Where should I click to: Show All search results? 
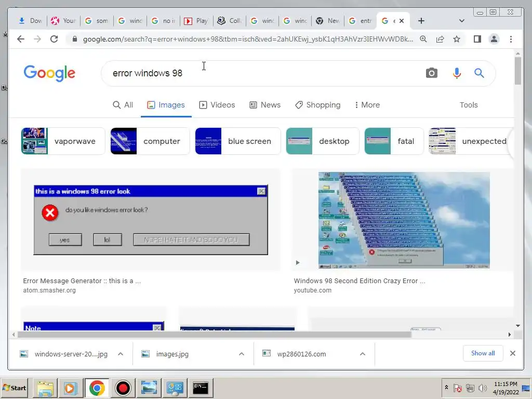(x=123, y=105)
